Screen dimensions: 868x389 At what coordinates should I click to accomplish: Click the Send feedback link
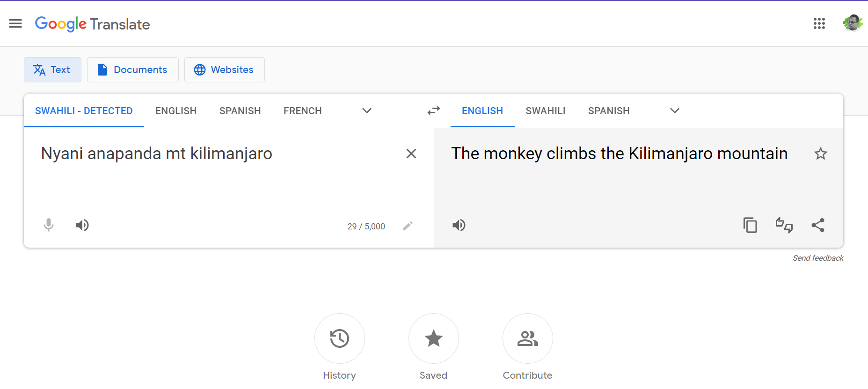[818, 258]
